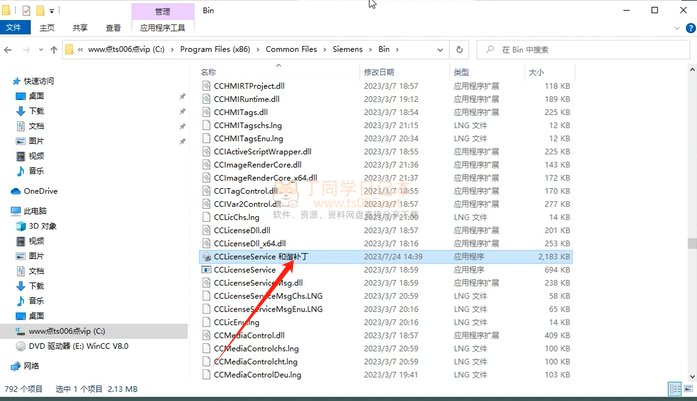Switch to the 查看 ribbon tab
Image resolution: width=697 pixels, height=401 pixels.
(x=113, y=28)
